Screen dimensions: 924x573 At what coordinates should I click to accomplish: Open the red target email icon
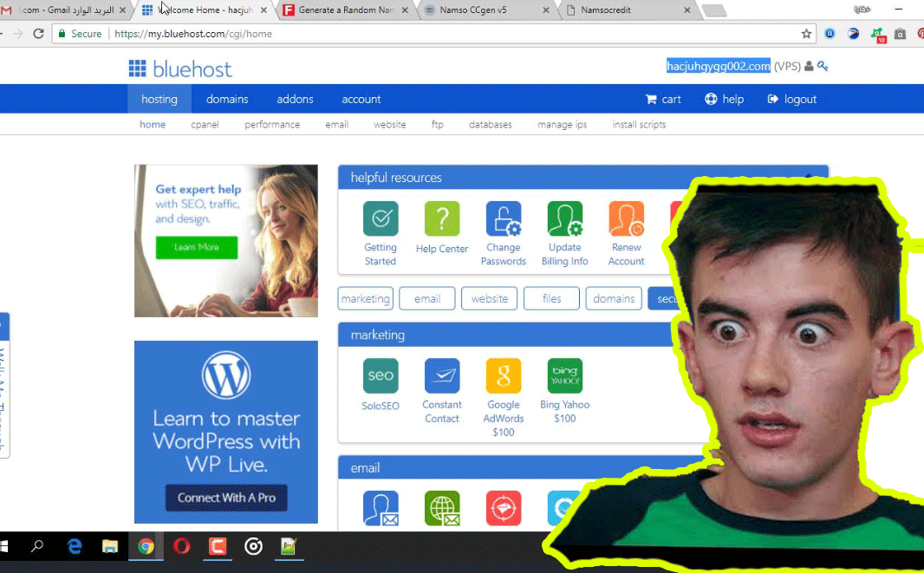click(504, 508)
